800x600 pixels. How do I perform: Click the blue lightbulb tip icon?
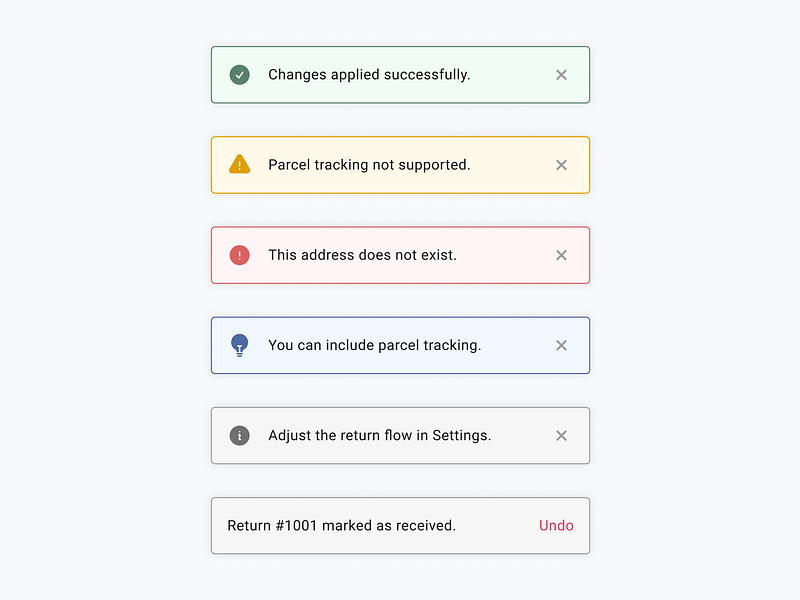coord(239,345)
